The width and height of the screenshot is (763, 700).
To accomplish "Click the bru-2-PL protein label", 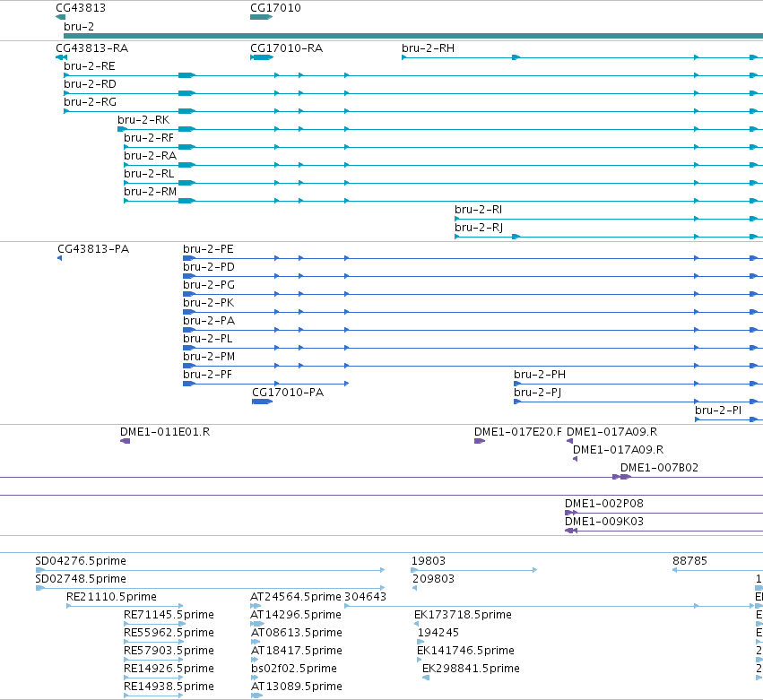I will 208,339.
